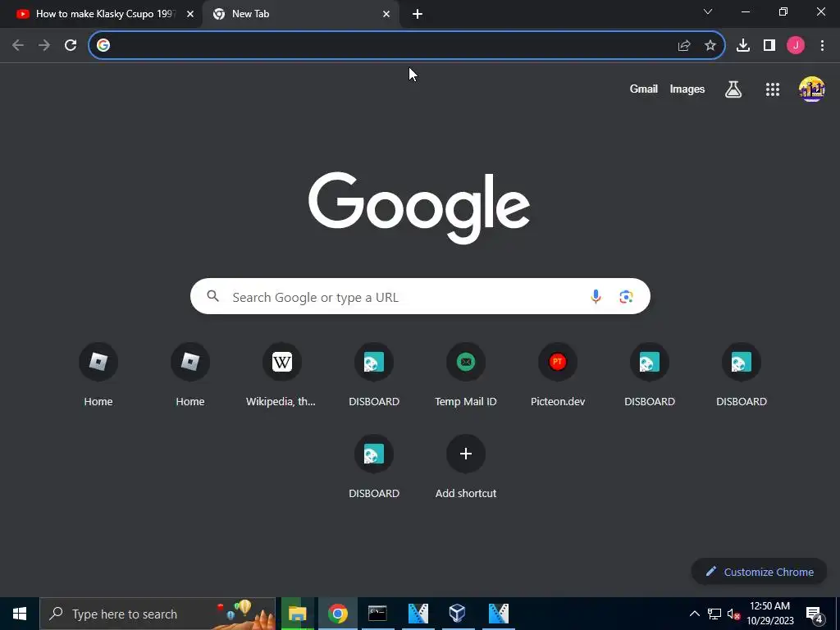
Task: Click the Search Google or type a URL box
Action: click(420, 296)
